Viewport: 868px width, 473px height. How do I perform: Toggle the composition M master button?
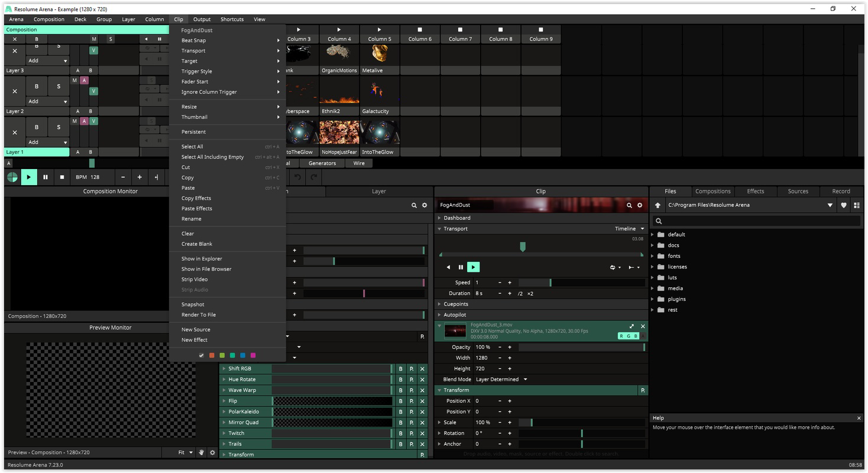tap(93, 39)
